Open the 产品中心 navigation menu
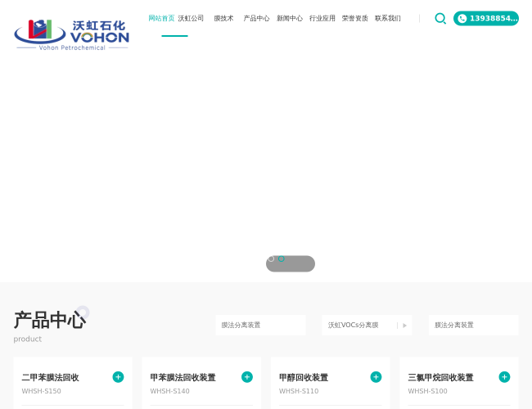 [256, 18]
